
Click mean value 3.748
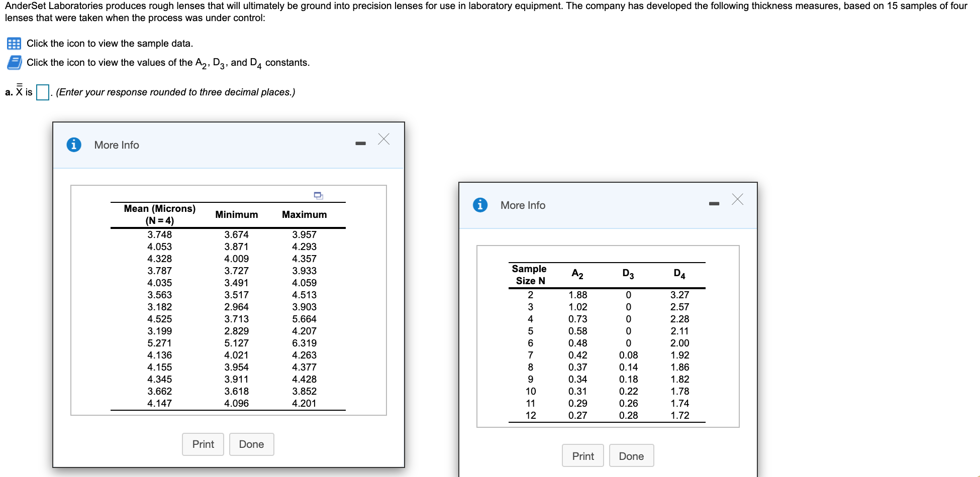[x=160, y=234]
